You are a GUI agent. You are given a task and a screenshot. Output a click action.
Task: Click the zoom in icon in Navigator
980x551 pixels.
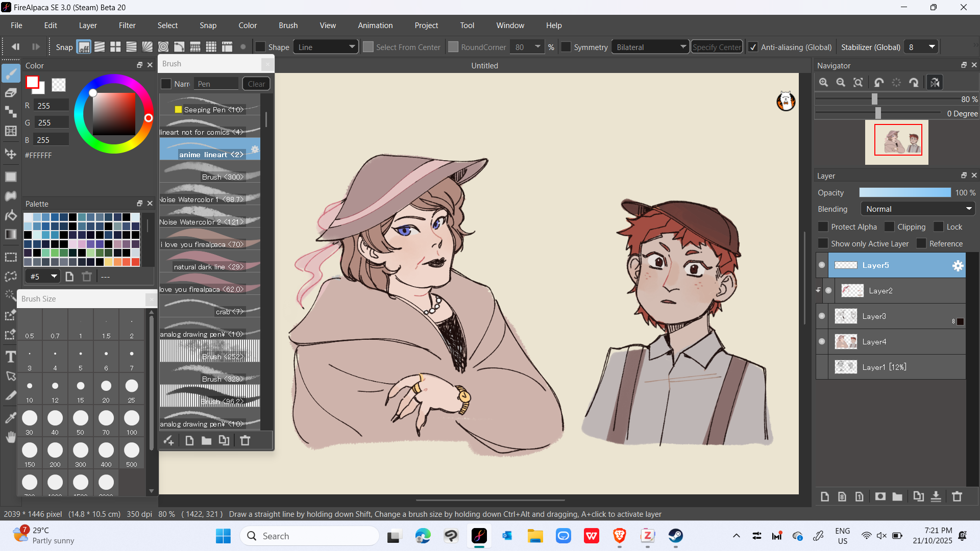[x=823, y=83]
